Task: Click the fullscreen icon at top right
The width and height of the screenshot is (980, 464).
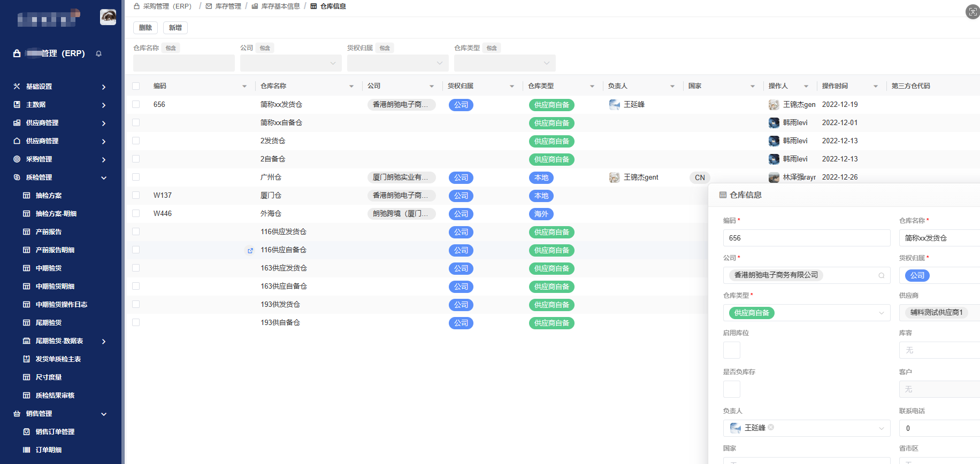Action: tap(973, 12)
